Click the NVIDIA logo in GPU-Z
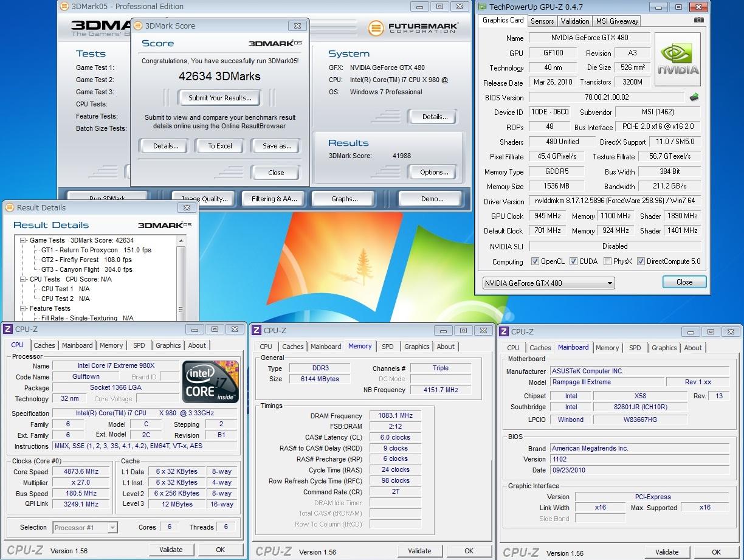Viewport: 744px width, 560px height. [x=678, y=60]
